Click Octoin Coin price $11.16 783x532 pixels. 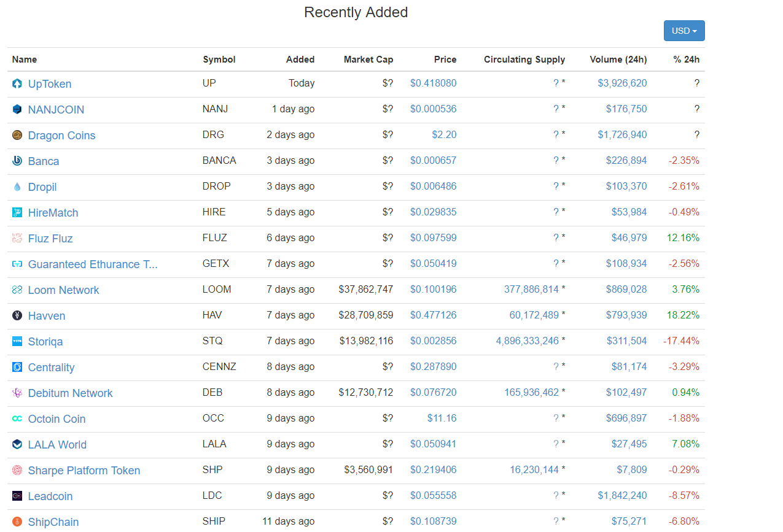pos(442,418)
